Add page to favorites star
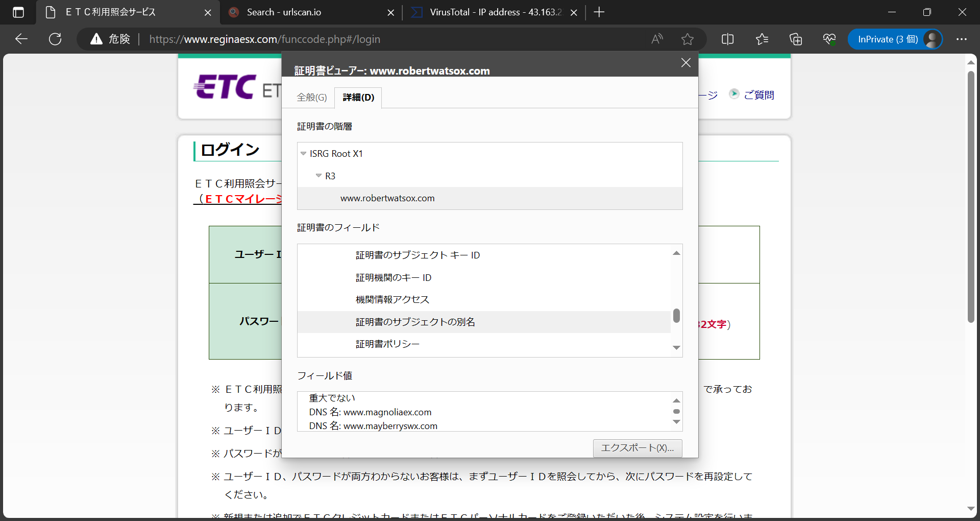 click(688, 39)
